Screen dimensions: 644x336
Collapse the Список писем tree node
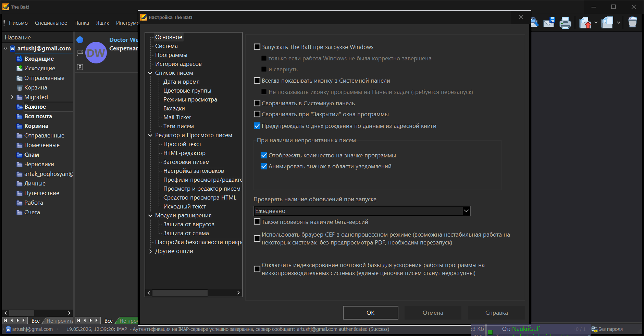(x=150, y=73)
